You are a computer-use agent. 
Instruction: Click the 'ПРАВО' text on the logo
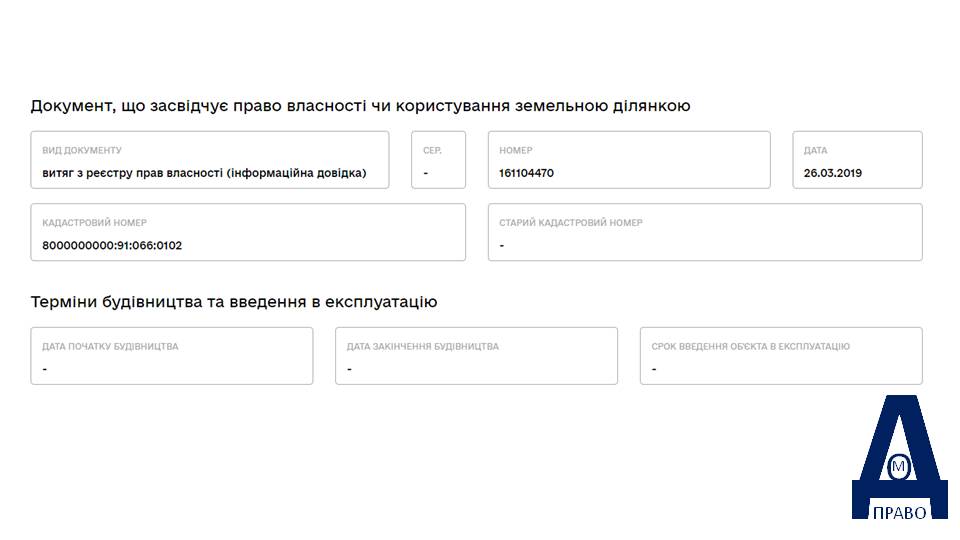(x=899, y=512)
